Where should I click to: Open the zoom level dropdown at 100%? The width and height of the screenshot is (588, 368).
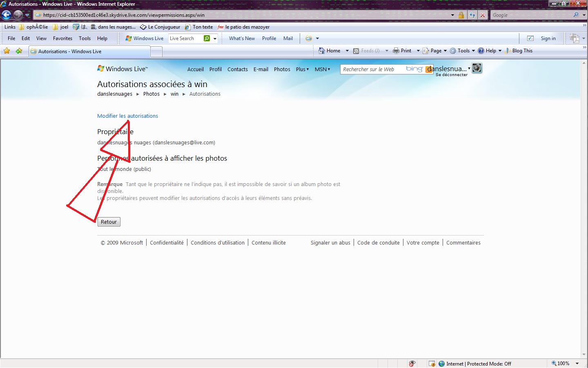(577, 363)
